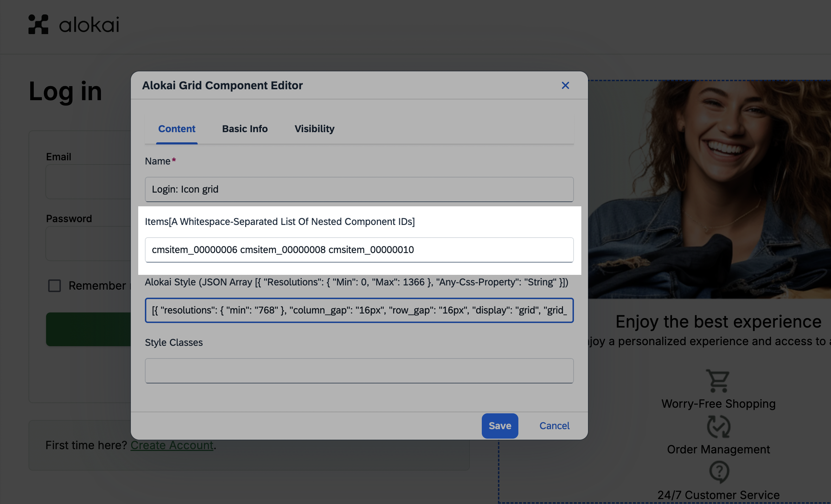Click the Password field on login page
831x504 pixels.
tap(88, 244)
